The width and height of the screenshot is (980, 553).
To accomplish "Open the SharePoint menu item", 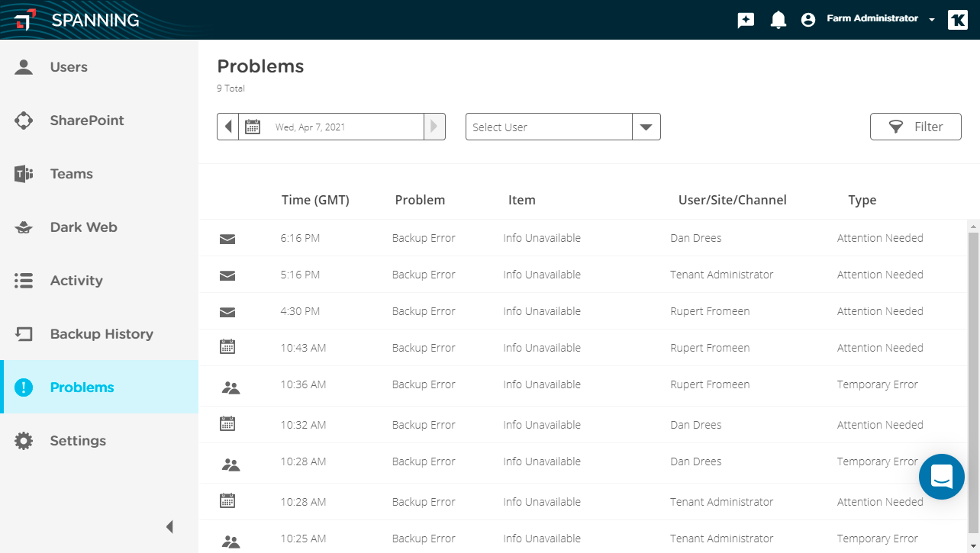I will 99,121.
